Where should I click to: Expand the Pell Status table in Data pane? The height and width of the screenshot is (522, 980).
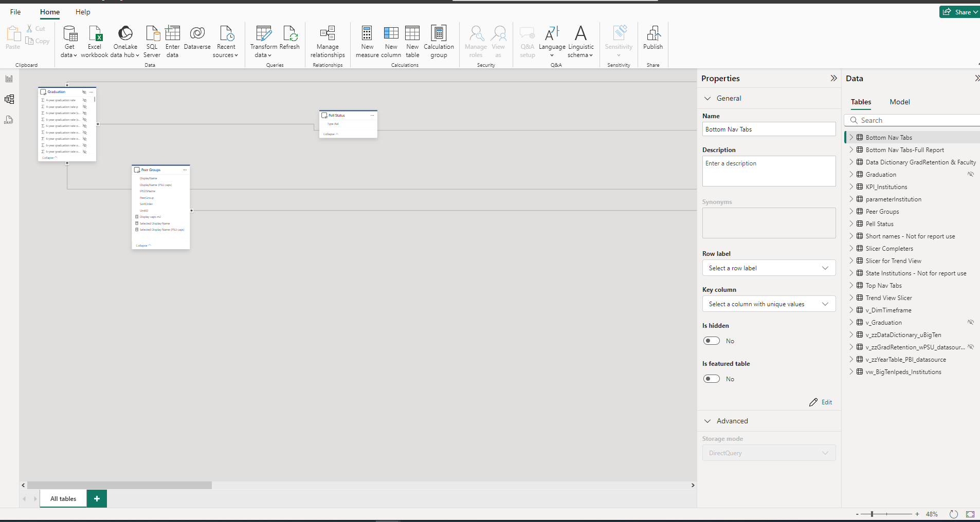point(851,223)
